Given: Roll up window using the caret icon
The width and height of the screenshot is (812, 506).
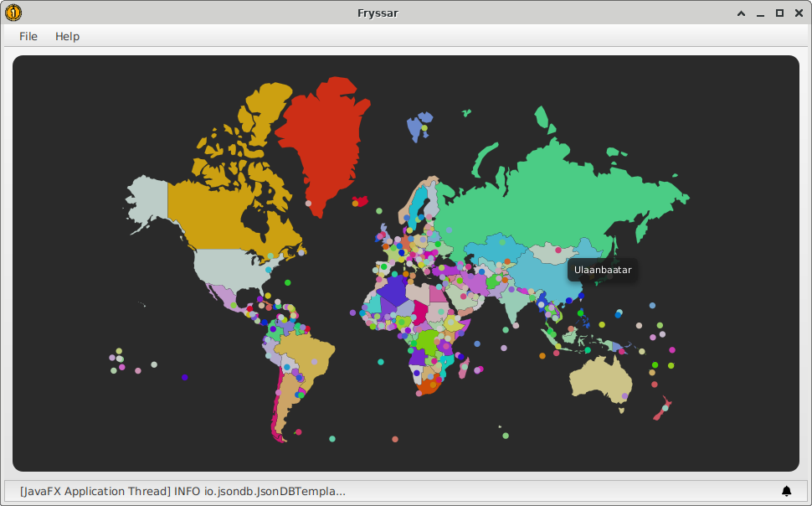Looking at the screenshot, I should [x=741, y=13].
